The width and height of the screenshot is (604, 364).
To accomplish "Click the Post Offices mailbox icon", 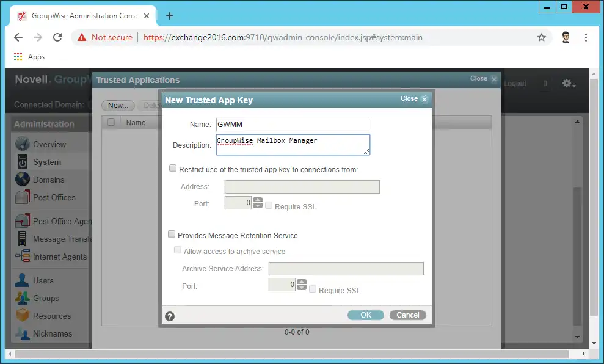I will tap(23, 197).
